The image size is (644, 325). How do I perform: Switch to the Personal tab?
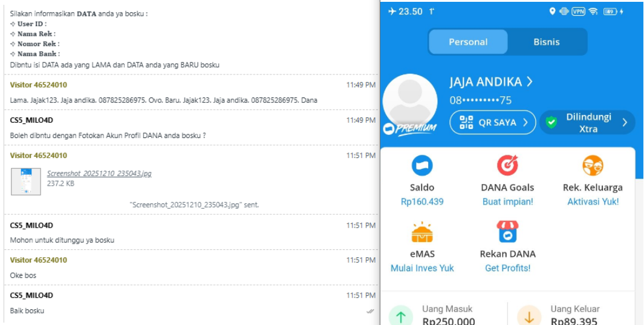(x=468, y=42)
